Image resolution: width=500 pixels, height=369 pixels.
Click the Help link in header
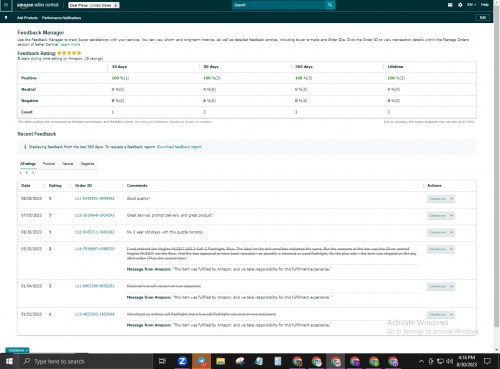(x=485, y=5)
